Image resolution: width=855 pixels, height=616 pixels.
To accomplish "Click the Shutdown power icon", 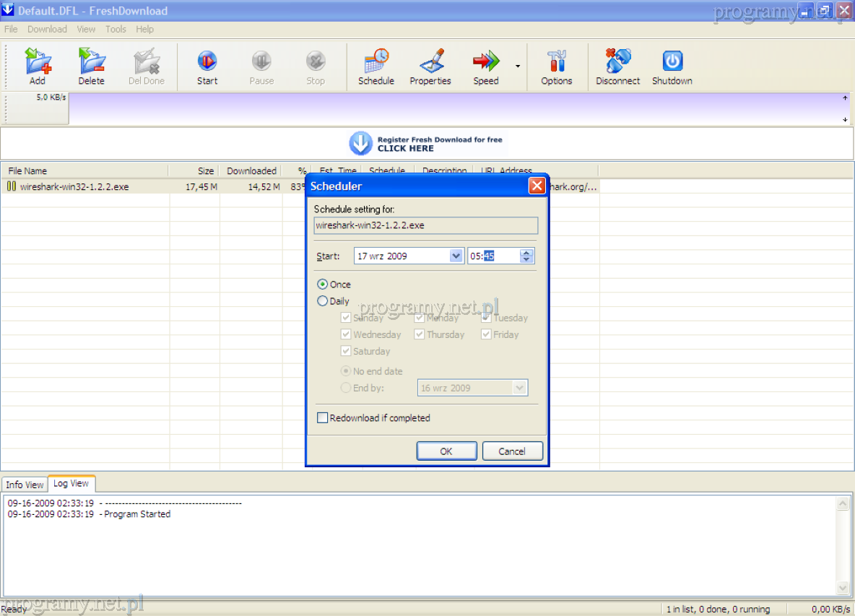I will 672,62.
